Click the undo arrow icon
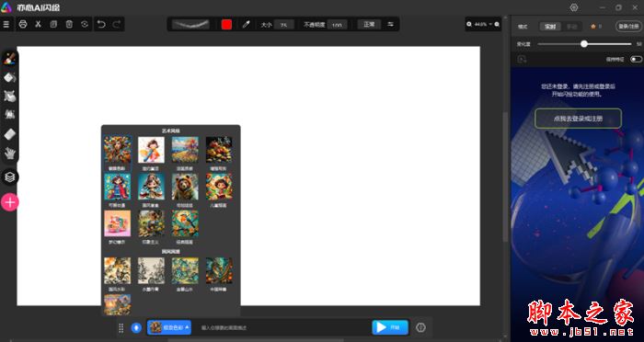 101,24
